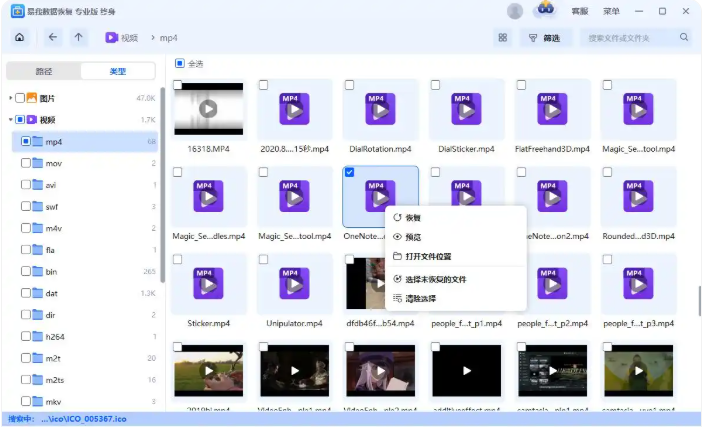The width and height of the screenshot is (703, 427).
Task: Choose Clear selection (清除选择) menu entry
Action: (x=456, y=298)
